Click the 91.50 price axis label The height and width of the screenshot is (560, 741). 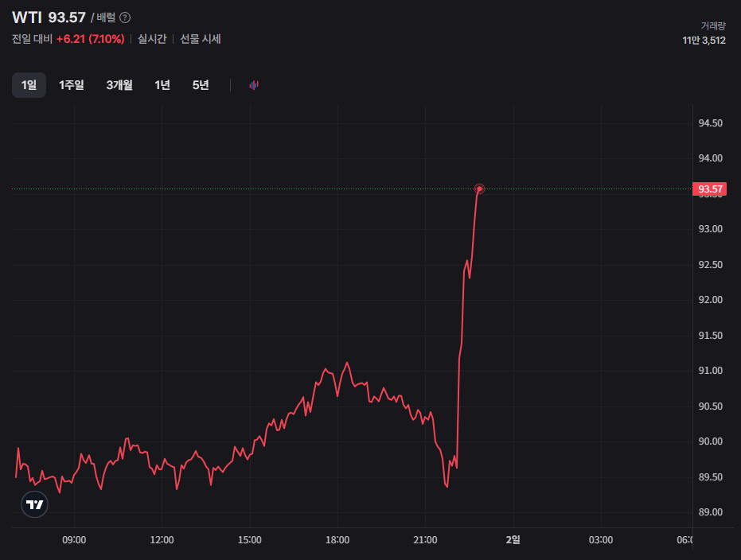tap(710, 335)
